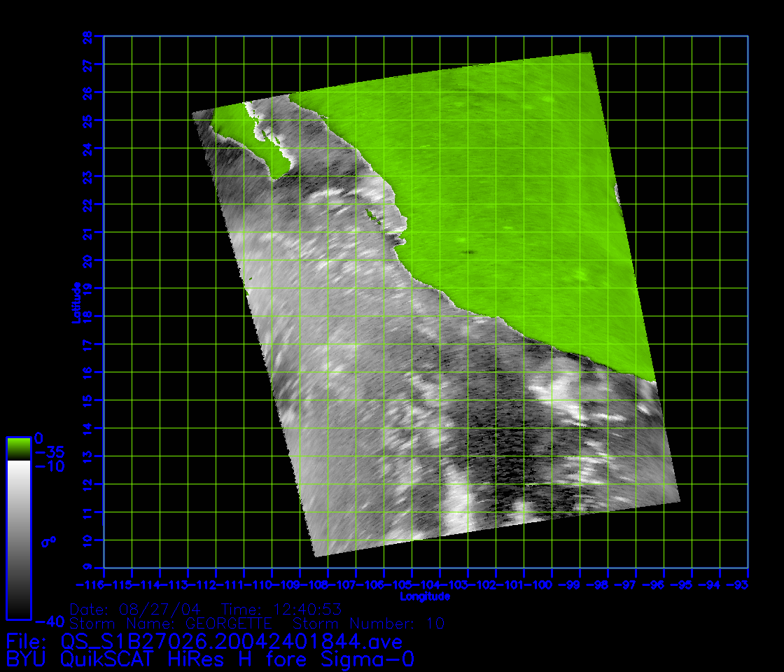Click the Latitude axis label

[x=75, y=302]
